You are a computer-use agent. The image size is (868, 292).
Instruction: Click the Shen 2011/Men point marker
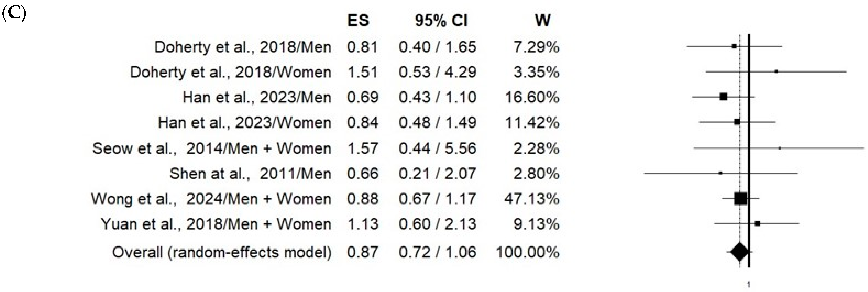click(x=720, y=173)
